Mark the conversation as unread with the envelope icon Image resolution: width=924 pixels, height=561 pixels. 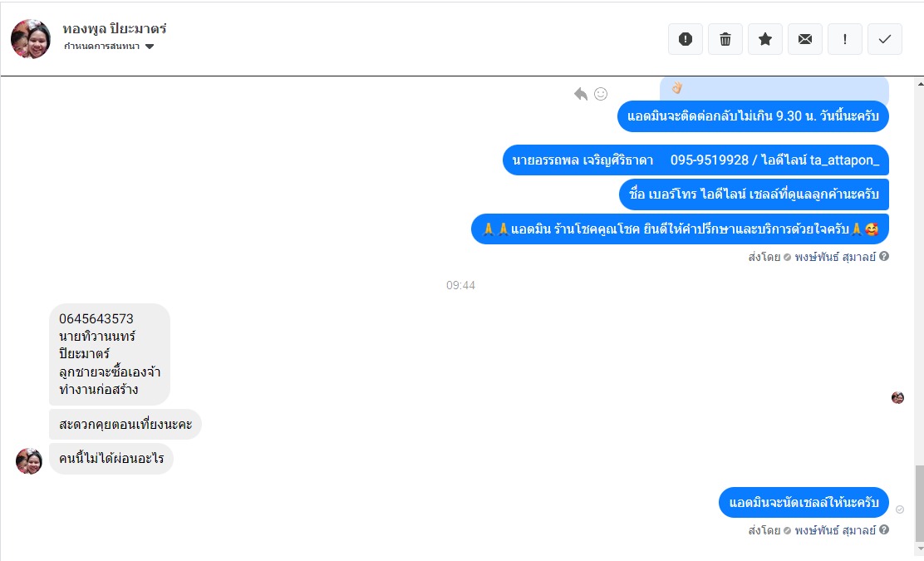[x=805, y=40]
